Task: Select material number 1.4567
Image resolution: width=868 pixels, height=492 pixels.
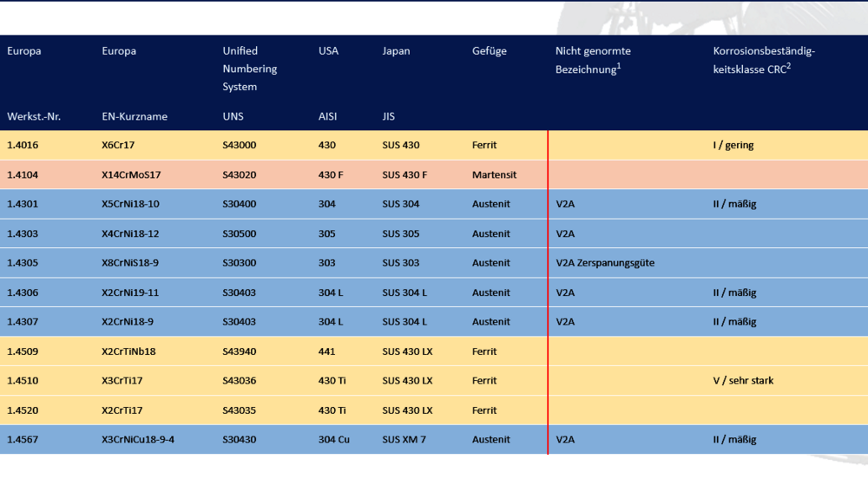Action: [x=23, y=439]
